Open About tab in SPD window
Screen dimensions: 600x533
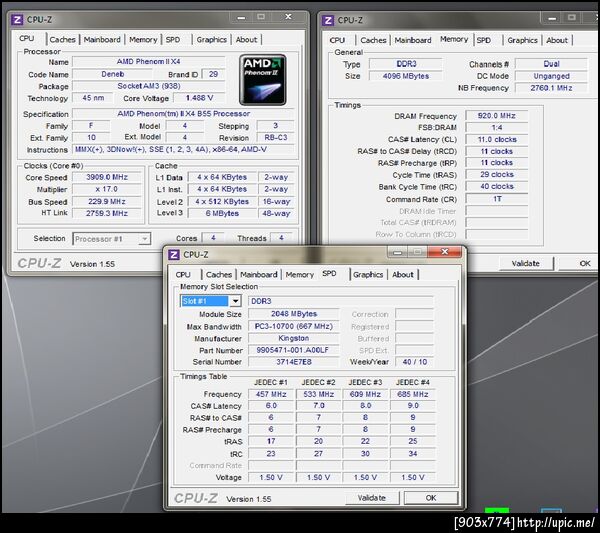click(x=403, y=275)
